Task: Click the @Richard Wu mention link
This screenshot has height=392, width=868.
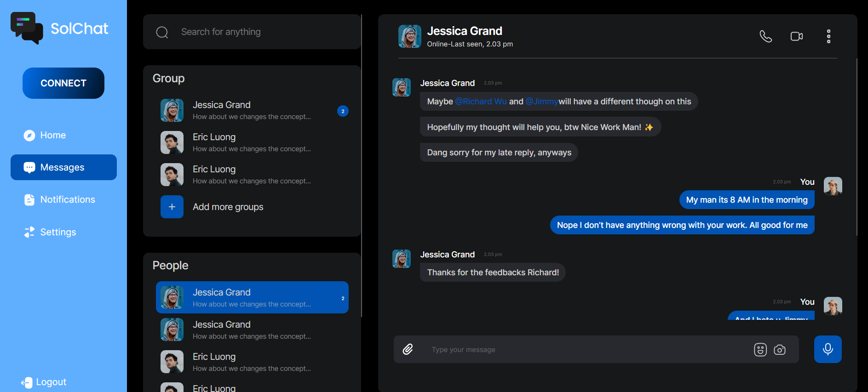Action: tap(481, 102)
